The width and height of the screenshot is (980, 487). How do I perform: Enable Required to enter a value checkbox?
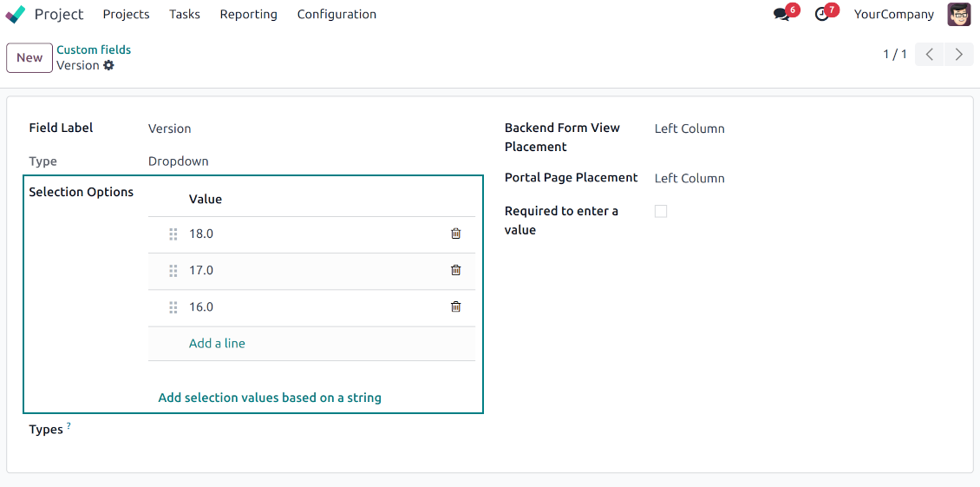pyautogui.click(x=661, y=211)
